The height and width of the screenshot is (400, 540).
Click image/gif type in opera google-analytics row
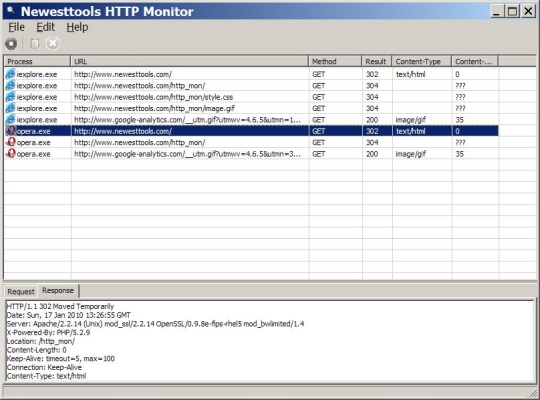tap(411, 154)
